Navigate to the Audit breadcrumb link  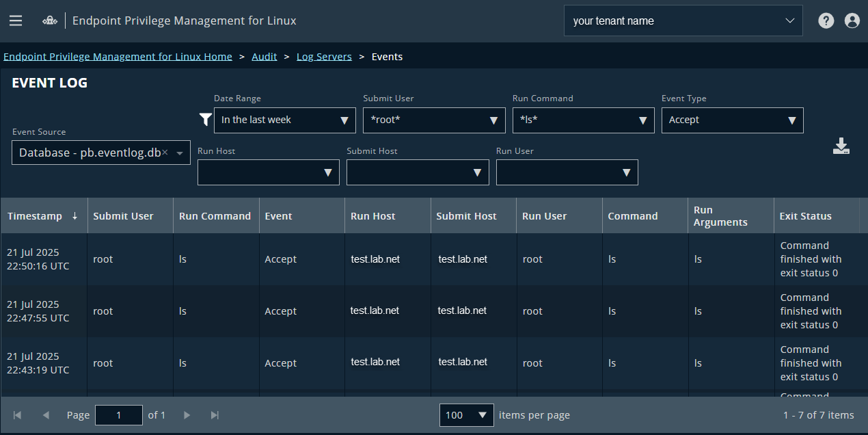click(x=265, y=57)
